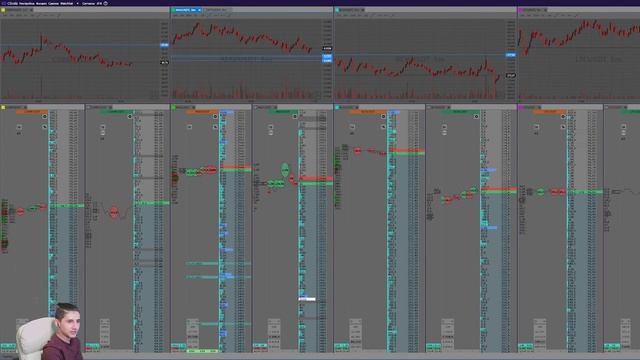
Task: Click the blue price marker on cyan-linked chart axis
Action: coord(511,55)
